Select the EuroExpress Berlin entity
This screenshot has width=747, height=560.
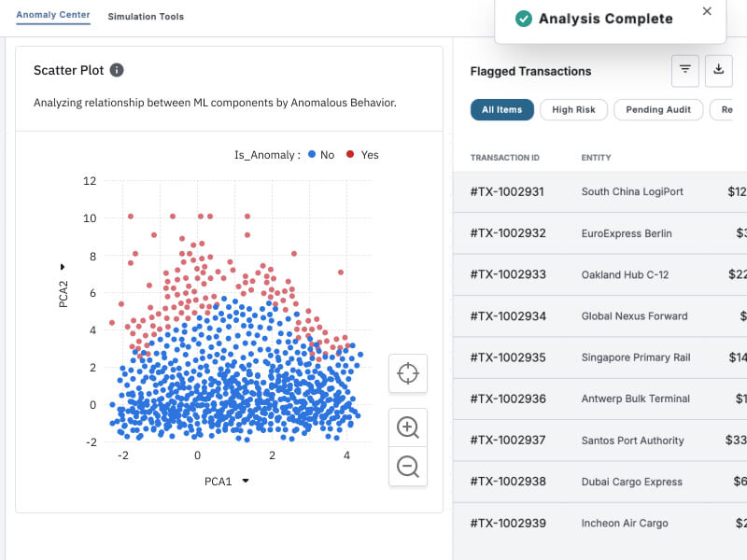point(627,233)
